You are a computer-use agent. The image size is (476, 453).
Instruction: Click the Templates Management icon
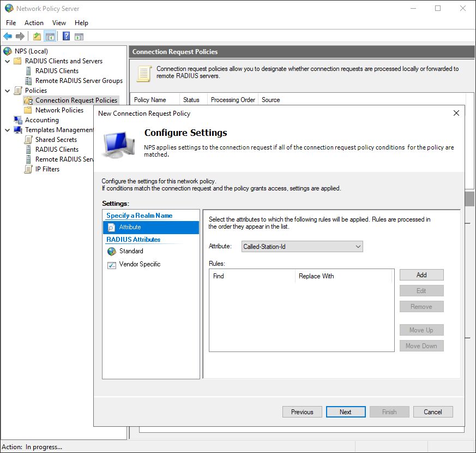(18, 130)
